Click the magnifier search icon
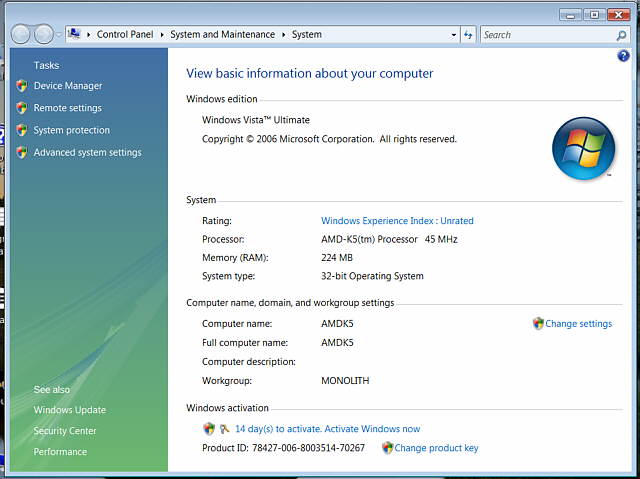Viewport: 640px width, 479px height. [x=621, y=35]
